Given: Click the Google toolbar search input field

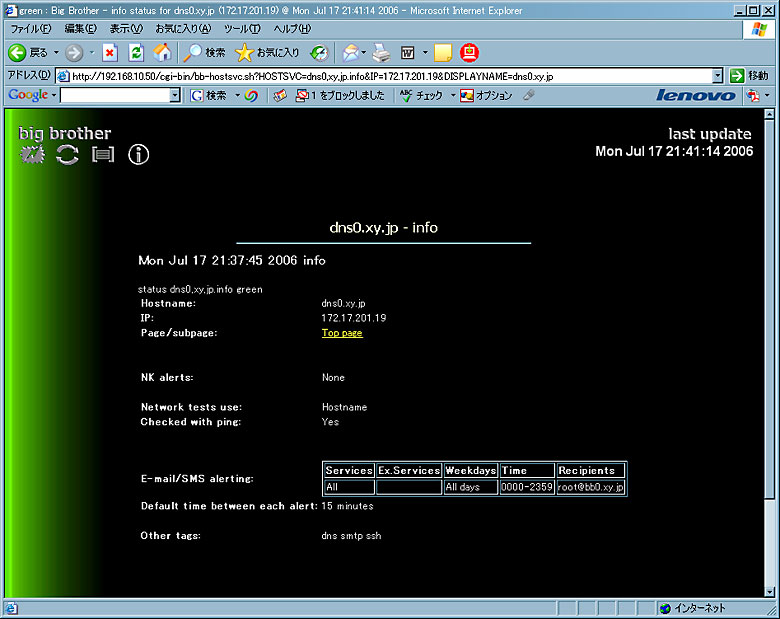Looking at the screenshot, I should click(114, 96).
